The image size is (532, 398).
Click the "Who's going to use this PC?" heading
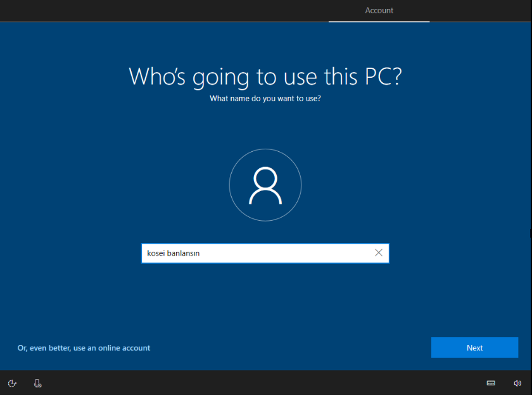coord(265,77)
